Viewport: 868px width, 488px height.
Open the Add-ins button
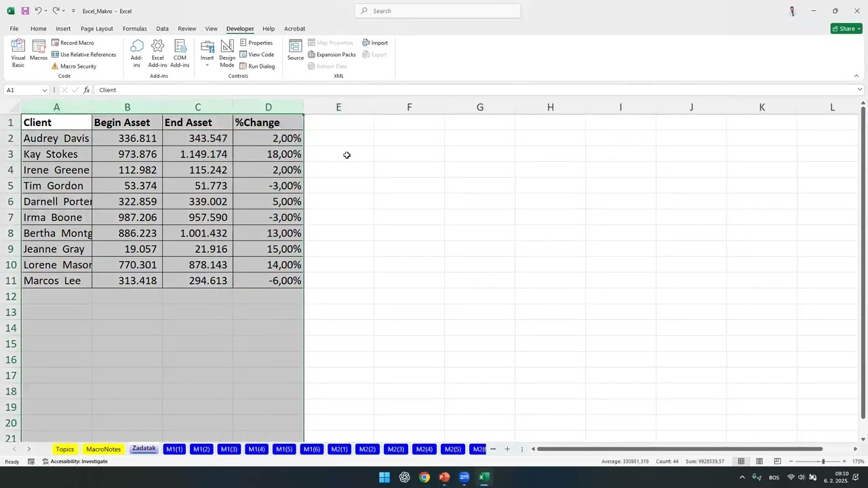pos(137,54)
